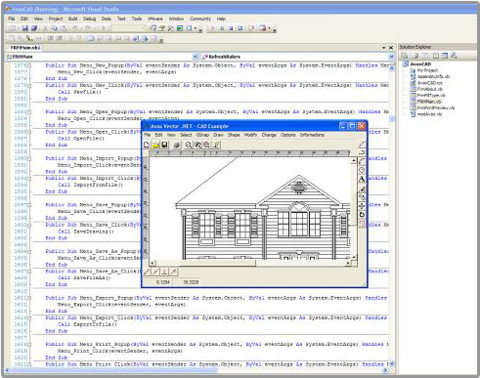Click the Save All icon in Visual Studio toolbar
The width and height of the screenshot is (480, 378).
tap(34, 28)
